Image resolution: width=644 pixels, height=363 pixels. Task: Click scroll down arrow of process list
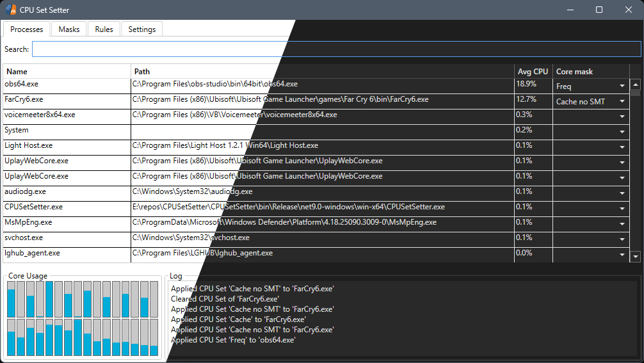pos(635,256)
